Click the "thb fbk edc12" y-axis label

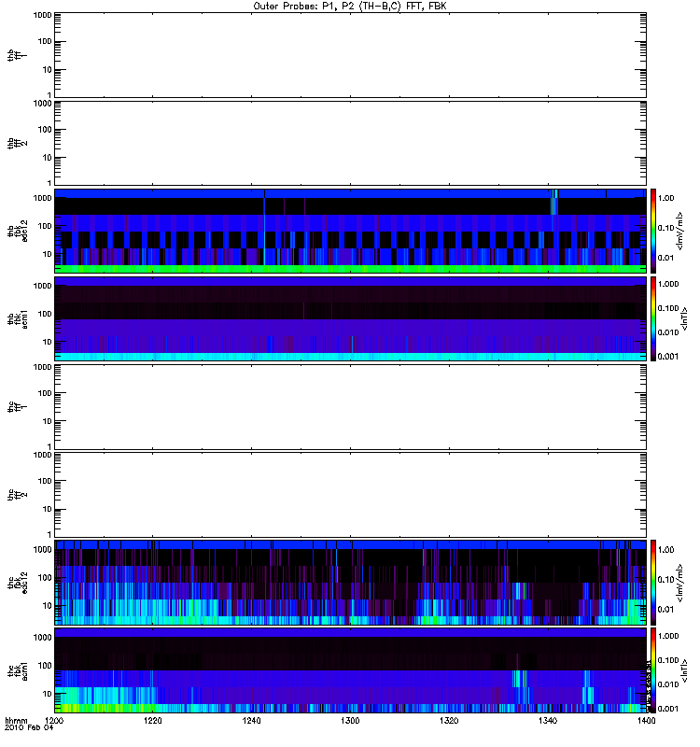(x=18, y=231)
